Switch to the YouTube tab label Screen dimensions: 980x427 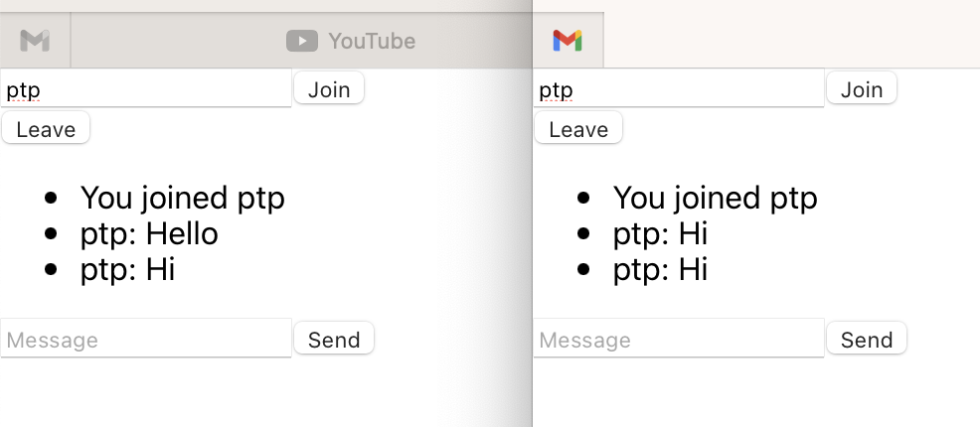371,41
